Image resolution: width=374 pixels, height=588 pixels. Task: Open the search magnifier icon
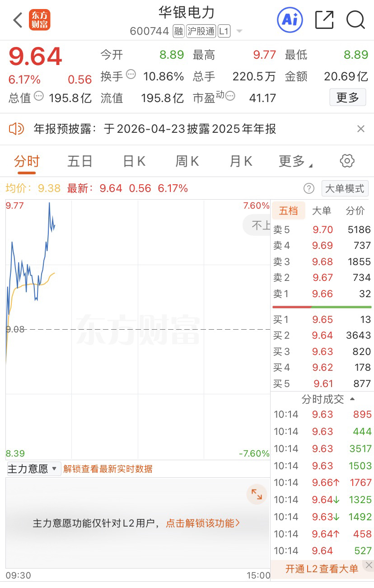(x=355, y=20)
